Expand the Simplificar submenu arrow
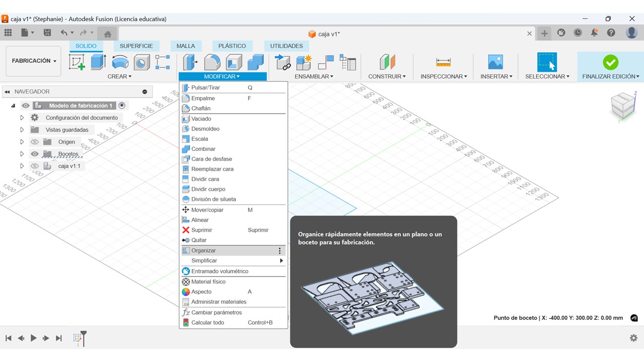644x362 pixels. click(281, 261)
